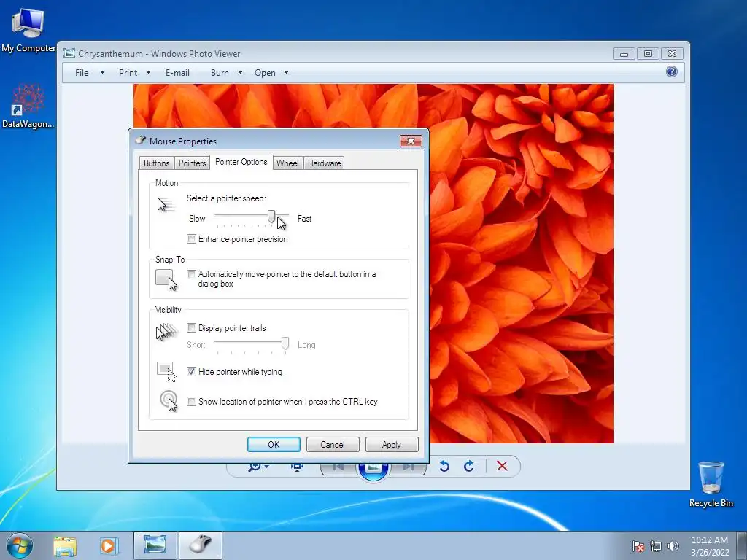Open the Windows Start menu
747x560 pixels.
(20, 545)
